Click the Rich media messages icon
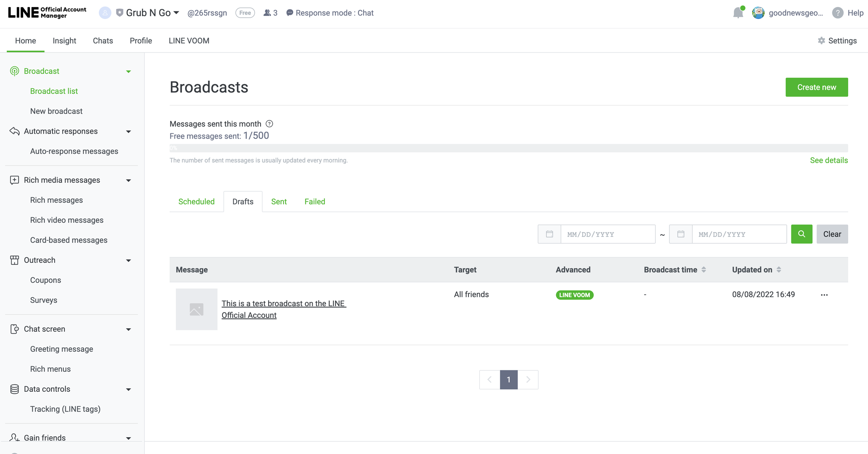The image size is (868, 454). 14,180
